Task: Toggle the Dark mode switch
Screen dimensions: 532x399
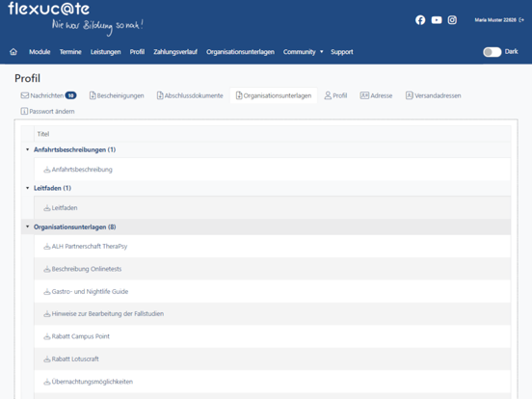Action: click(x=492, y=52)
